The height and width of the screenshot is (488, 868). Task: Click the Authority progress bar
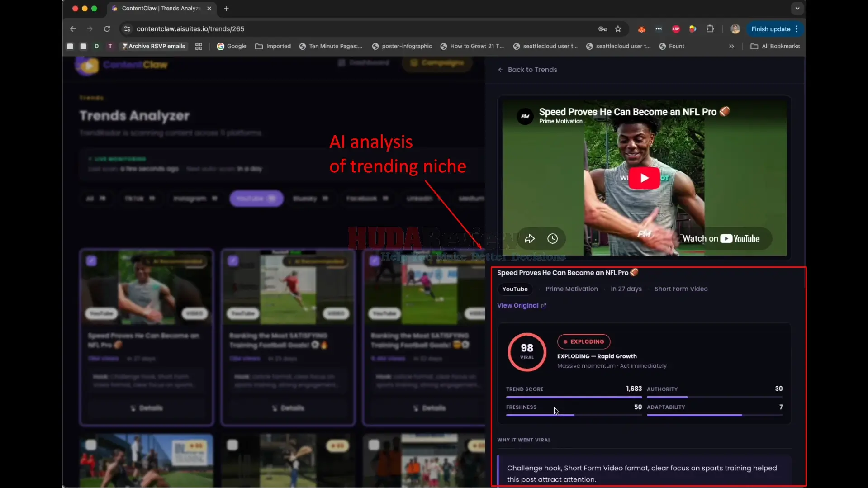point(715,397)
